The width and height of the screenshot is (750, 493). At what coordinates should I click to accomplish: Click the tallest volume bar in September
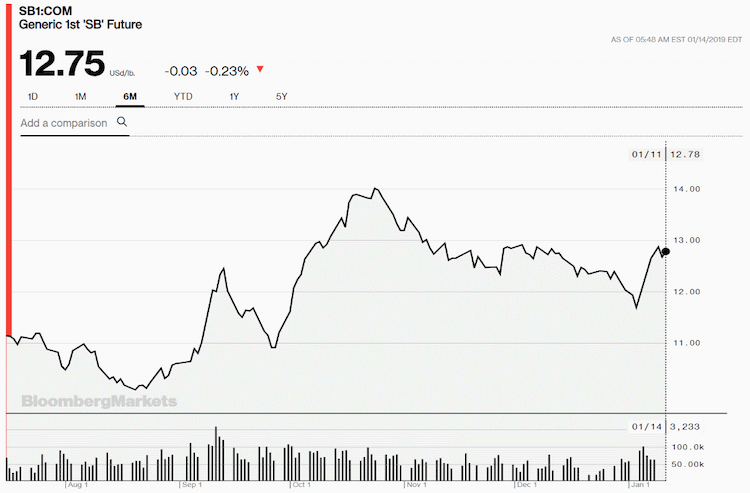(x=216, y=453)
